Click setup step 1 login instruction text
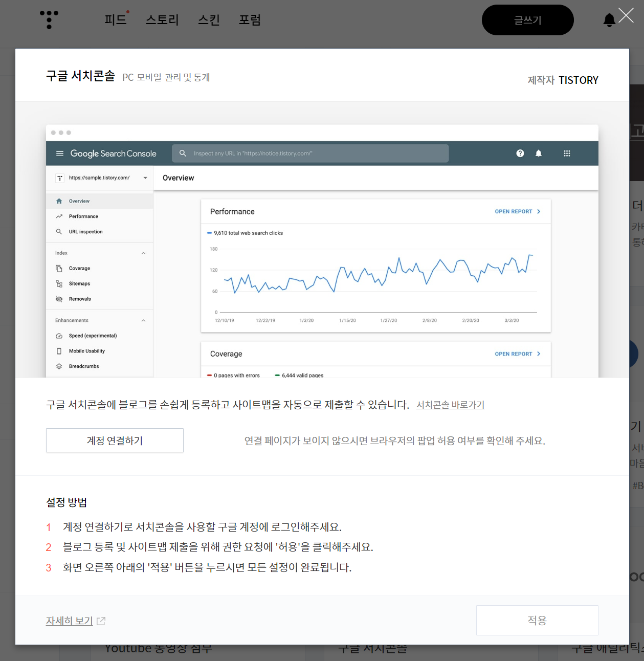 (202, 527)
